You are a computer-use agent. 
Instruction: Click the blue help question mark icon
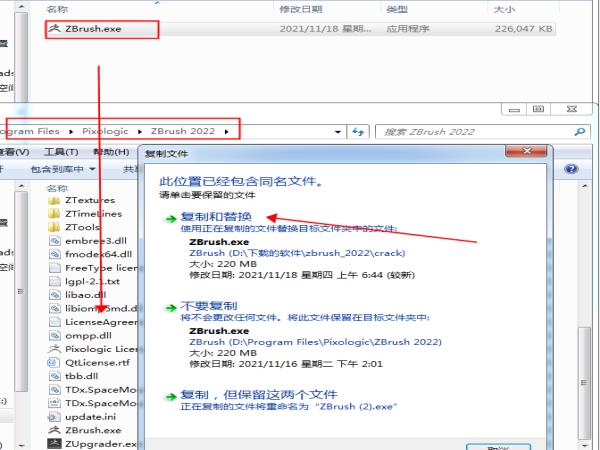(572, 169)
